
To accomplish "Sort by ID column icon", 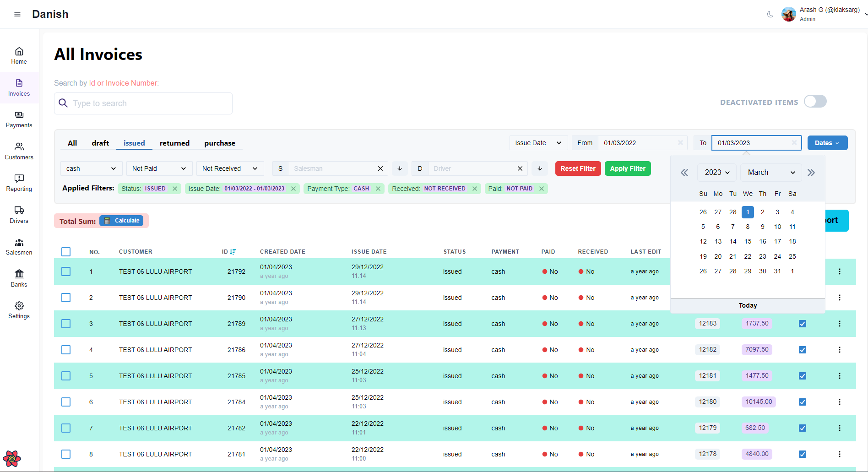I will [233, 252].
